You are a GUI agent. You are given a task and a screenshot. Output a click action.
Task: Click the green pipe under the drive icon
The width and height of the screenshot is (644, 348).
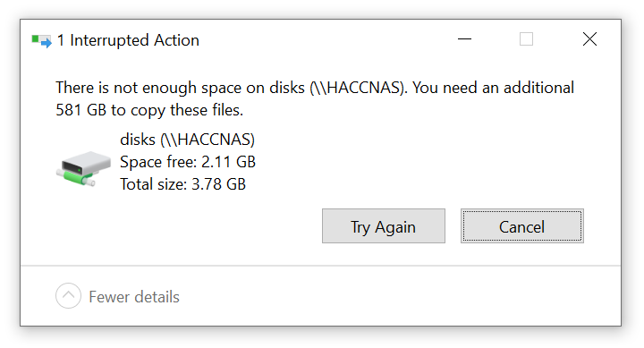(78, 178)
